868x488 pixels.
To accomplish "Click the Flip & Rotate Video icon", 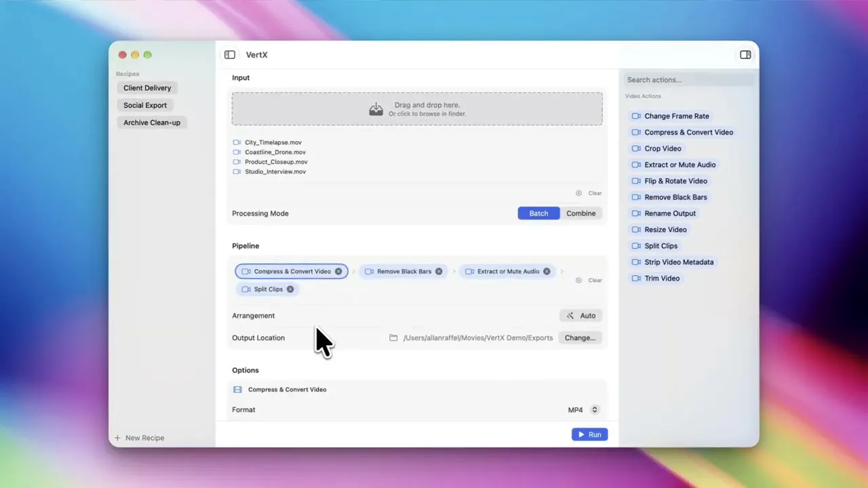I will tap(636, 181).
